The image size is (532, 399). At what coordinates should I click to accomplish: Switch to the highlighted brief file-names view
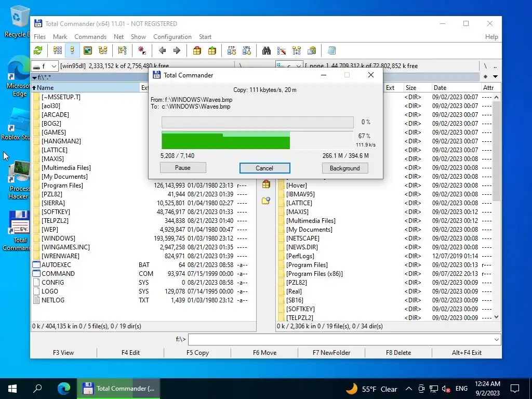(x=72, y=50)
